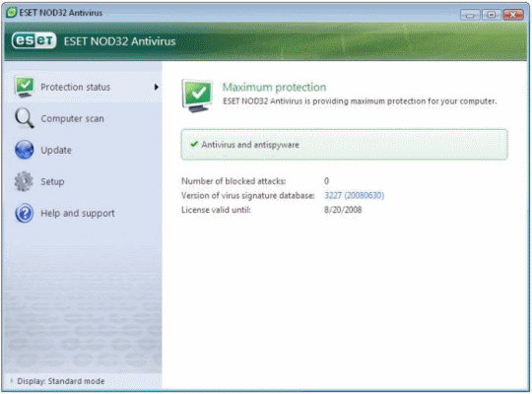Click the license date 8/20/2008

343,210
